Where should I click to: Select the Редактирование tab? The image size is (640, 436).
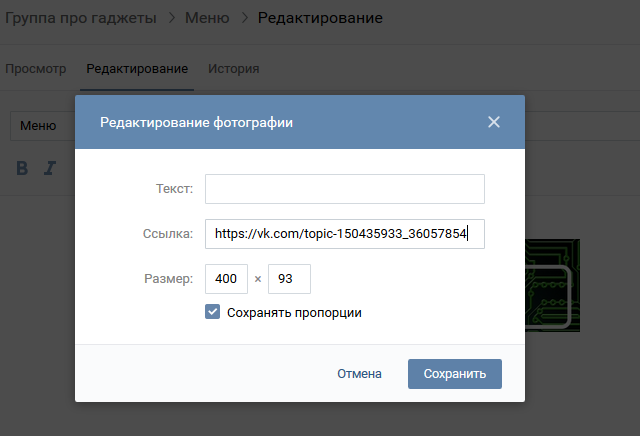pyautogui.click(x=137, y=69)
